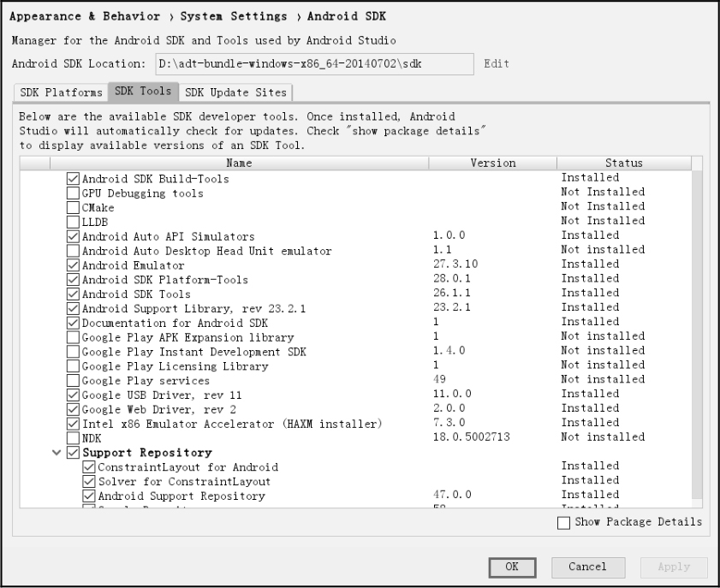Open the SDK Update Sites tab

coord(236,92)
